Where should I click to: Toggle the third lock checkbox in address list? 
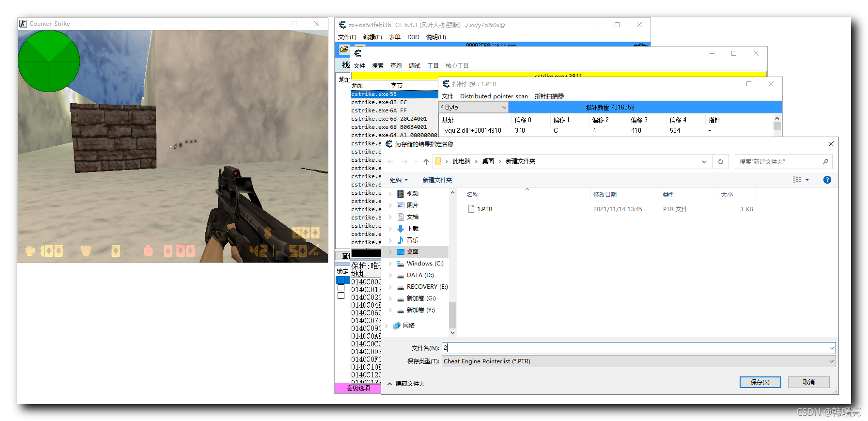tap(341, 296)
